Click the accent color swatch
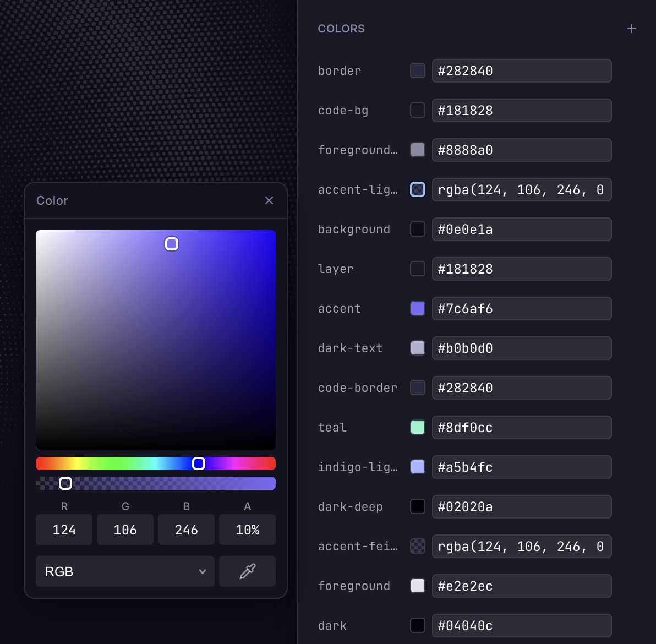Image resolution: width=656 pixels, height=644 pixels. [417, 308]
